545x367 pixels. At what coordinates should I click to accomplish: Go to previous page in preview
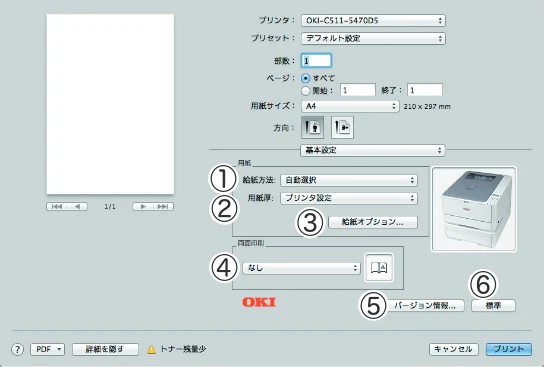[77, 206]
